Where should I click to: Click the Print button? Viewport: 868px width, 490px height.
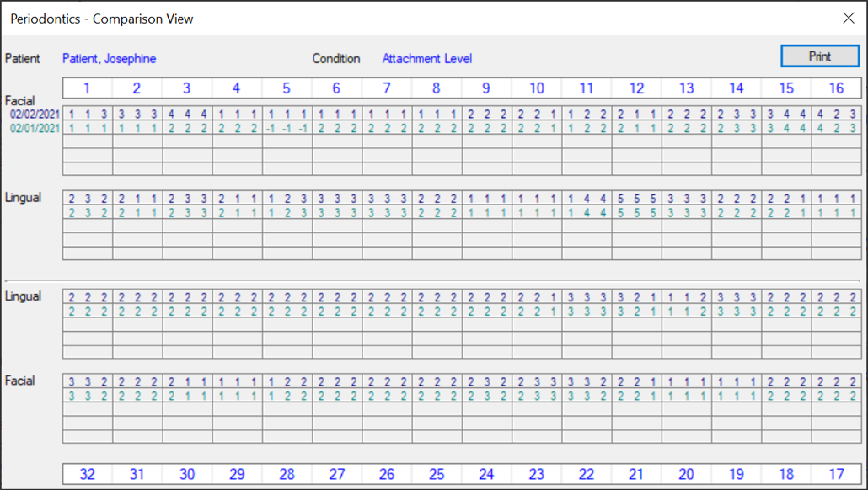point(819,56)
